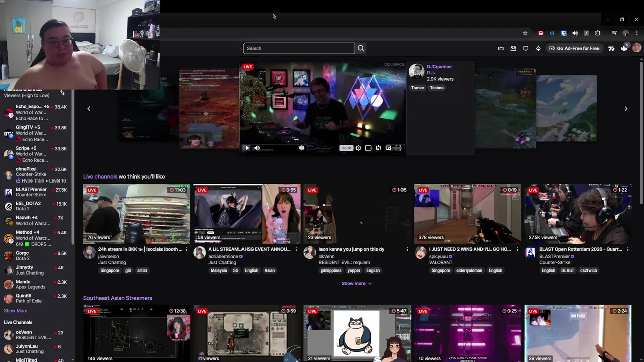Select the elderlyoldman tag
Screen dimensions: 644x362
point(469,270)
